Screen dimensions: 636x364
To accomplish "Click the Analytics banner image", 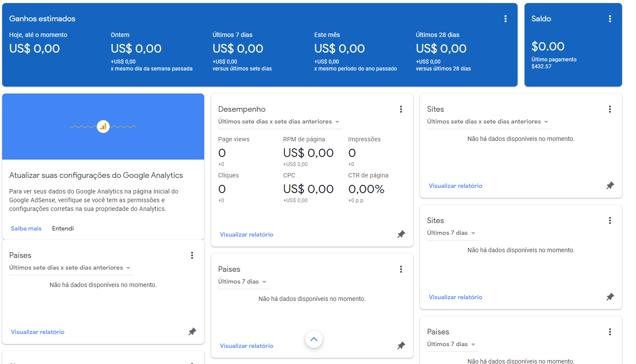I will tap(103, 127).
